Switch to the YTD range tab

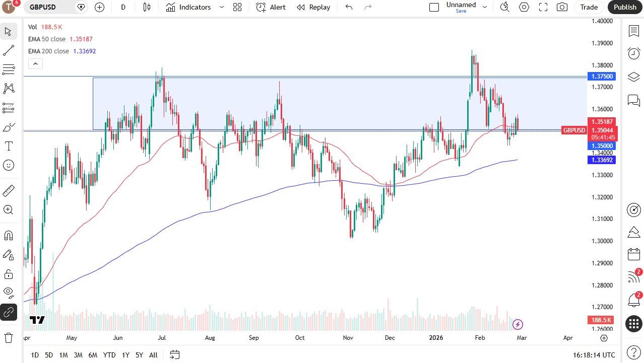coord(109,355)
